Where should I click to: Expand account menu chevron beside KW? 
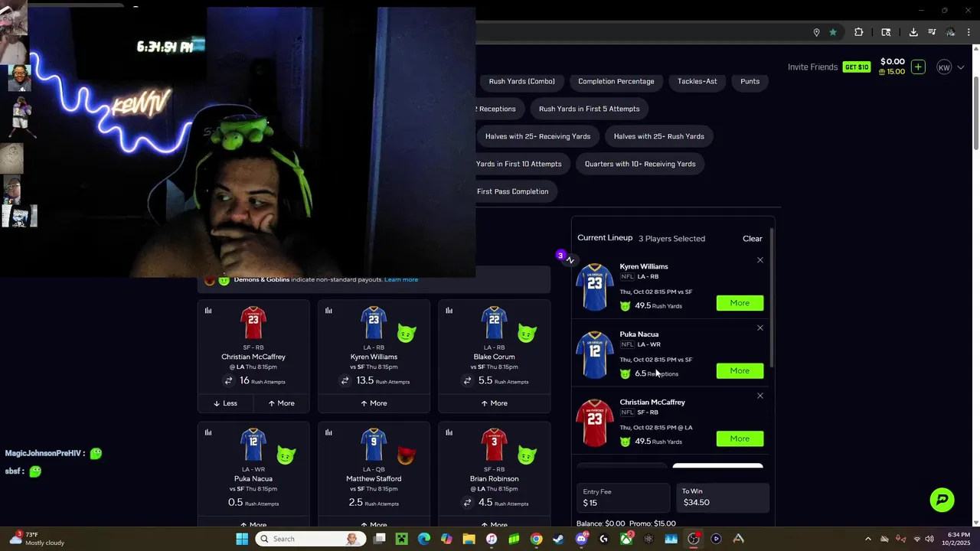click(x=961, y=67)
